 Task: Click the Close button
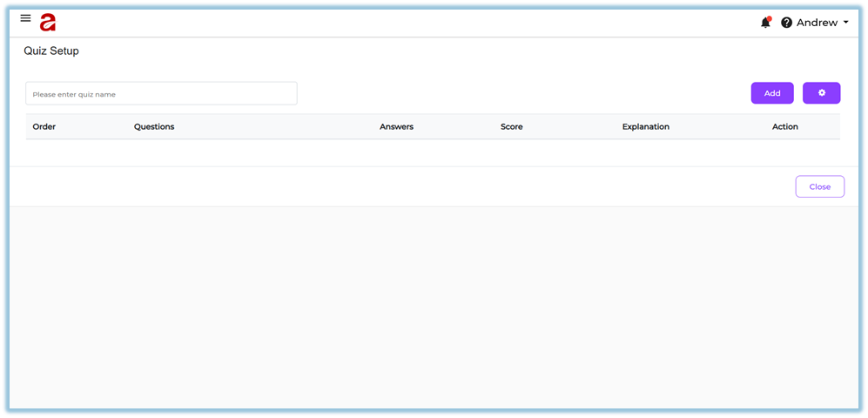(819, 186)
